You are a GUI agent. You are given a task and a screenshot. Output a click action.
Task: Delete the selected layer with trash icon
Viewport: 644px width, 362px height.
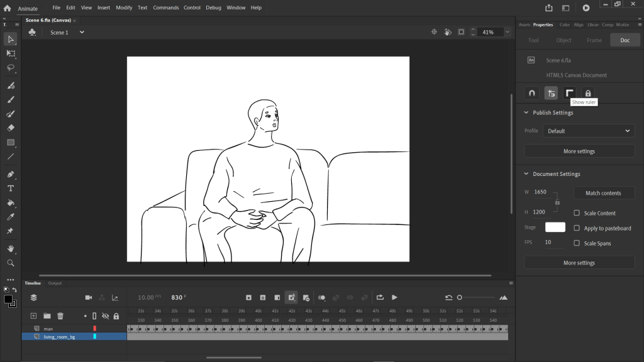(x=60, y=316)
